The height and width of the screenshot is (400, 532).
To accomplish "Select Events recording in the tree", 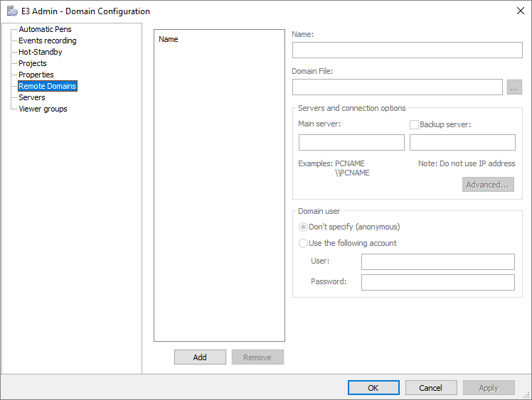I will coord(48,40).
